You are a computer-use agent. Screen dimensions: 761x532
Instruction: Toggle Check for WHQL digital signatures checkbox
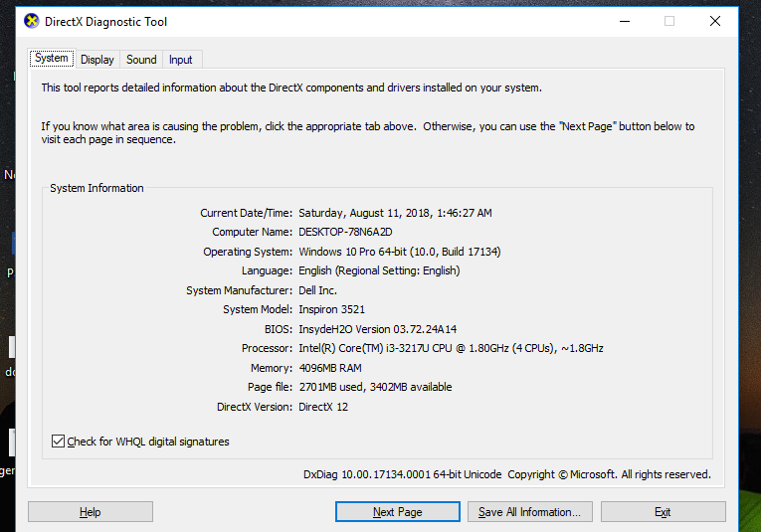click(x=58, y=441)
